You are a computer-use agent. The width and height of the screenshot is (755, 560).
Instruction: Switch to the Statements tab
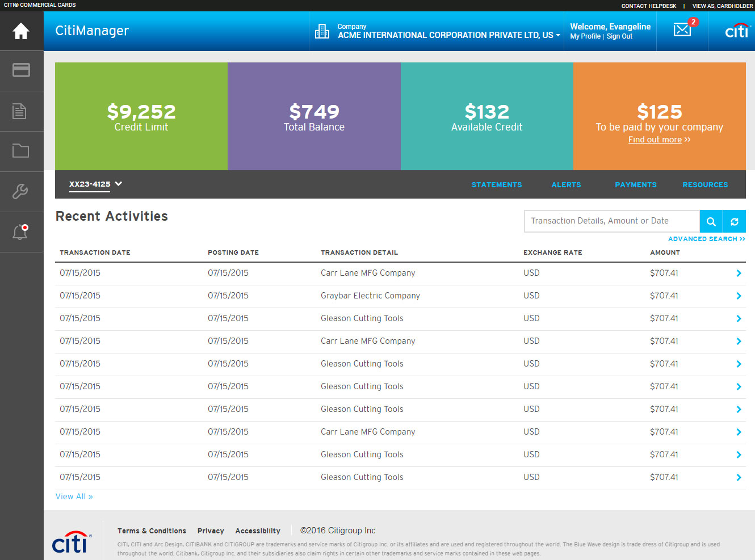496,185
